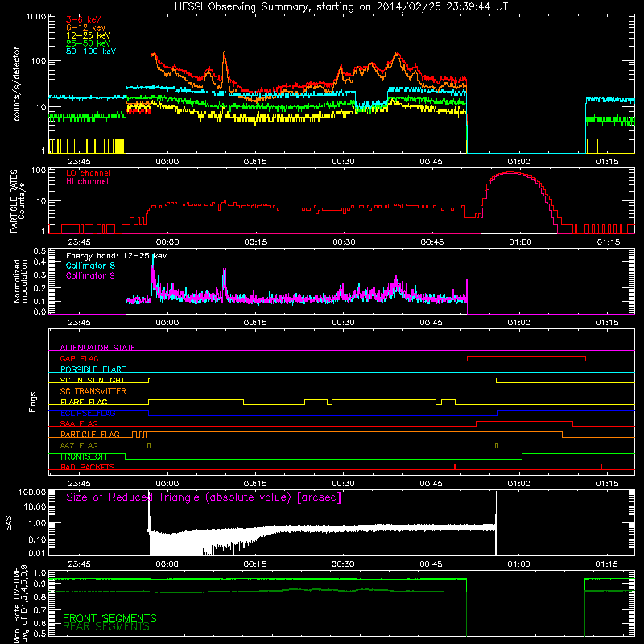Screen dimensions: 644x644
Task: Click the 00:15 tick under counts panel
Action: (x=255, y=162)
